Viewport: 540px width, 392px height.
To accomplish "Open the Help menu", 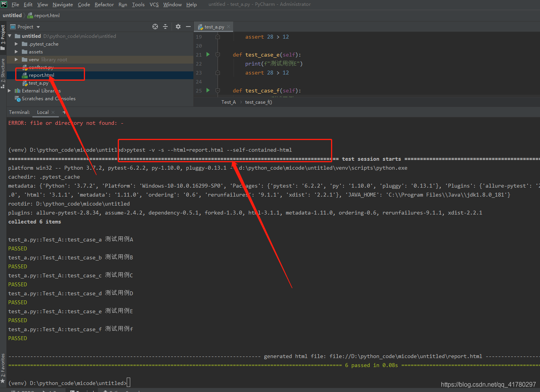I will pyautogui.click(x=191, y=4).
